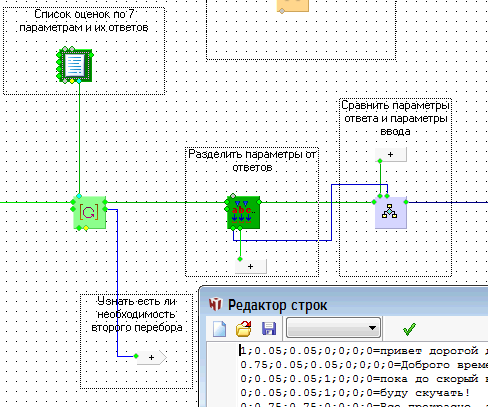This screenshot has width=488, height=407.
Task: Click line '1;0.05;0.05;0;0;0;0=привет дорогой'
Action: pos(364,351)
